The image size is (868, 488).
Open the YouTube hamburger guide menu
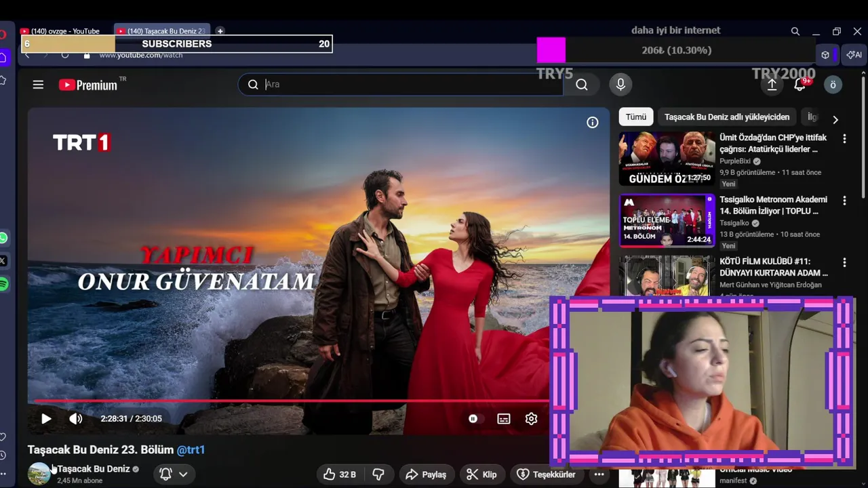38,85
